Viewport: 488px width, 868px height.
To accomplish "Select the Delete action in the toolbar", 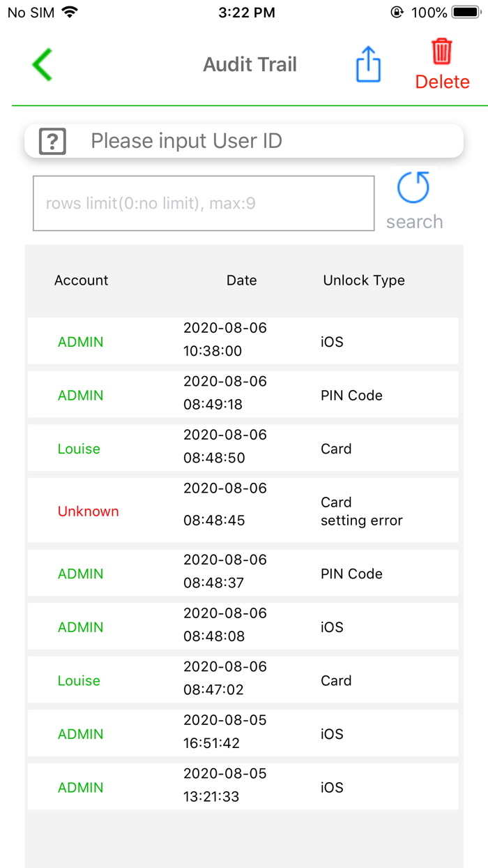I will pos(442,82).
